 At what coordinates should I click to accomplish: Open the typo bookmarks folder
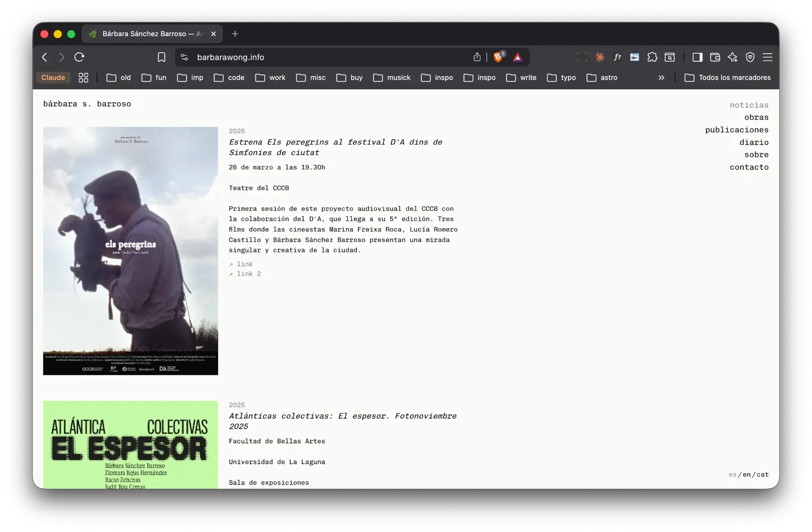coord(561,78)
